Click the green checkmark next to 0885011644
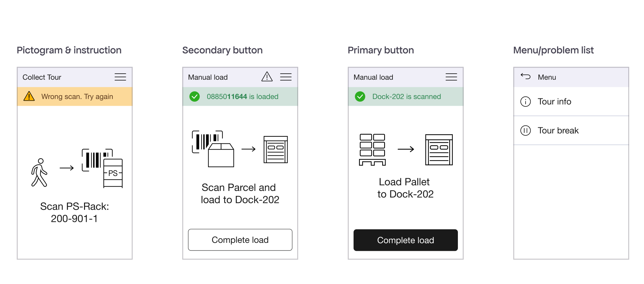The height and width of the screenshot is (284, 644). [195, 96]
